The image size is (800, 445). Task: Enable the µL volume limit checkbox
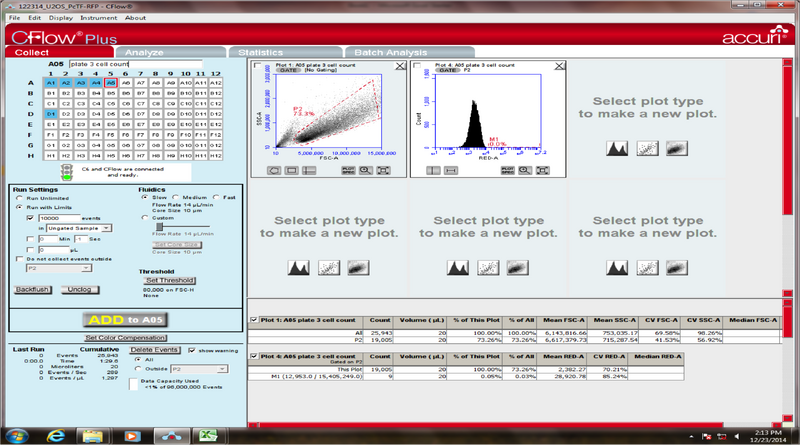point(30,250)
